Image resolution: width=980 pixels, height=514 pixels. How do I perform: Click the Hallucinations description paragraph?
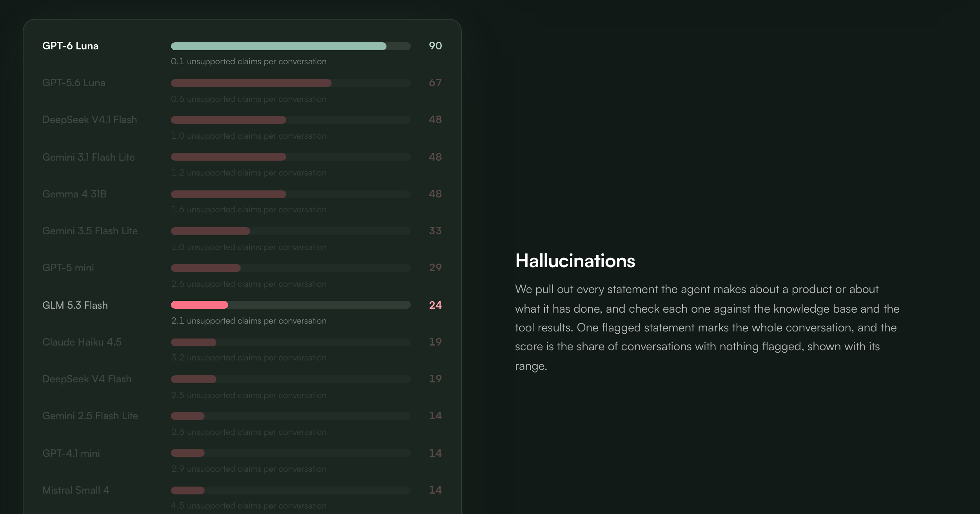pos(707,328)
